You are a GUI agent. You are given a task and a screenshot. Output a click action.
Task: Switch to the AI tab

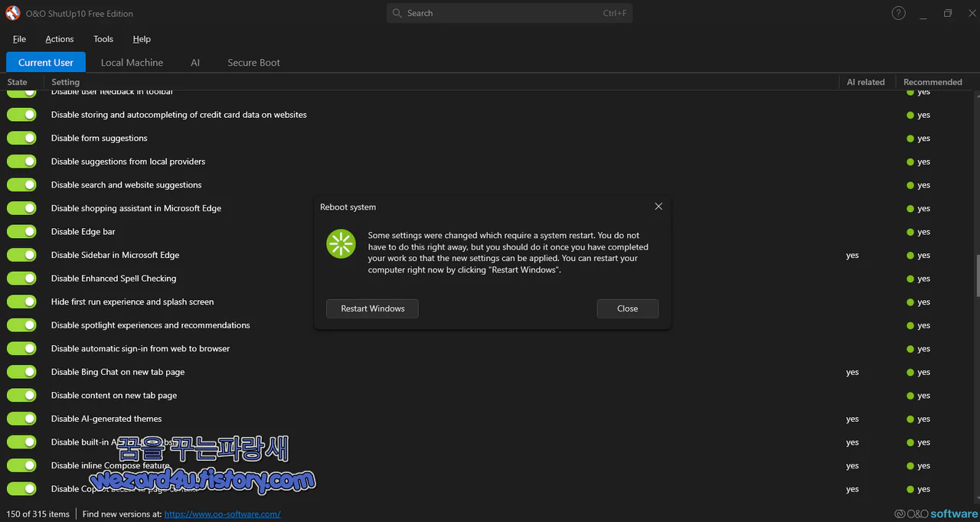195,62
